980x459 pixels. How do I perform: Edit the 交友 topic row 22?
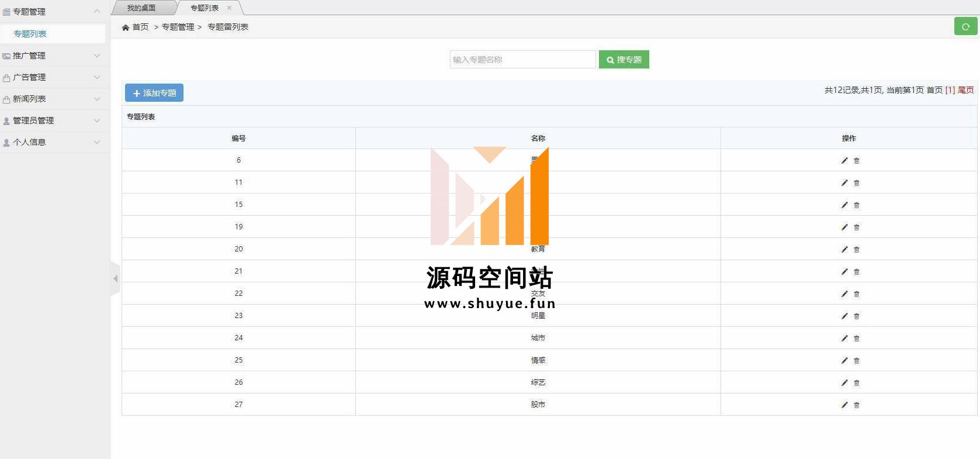[x=844, y=294]
